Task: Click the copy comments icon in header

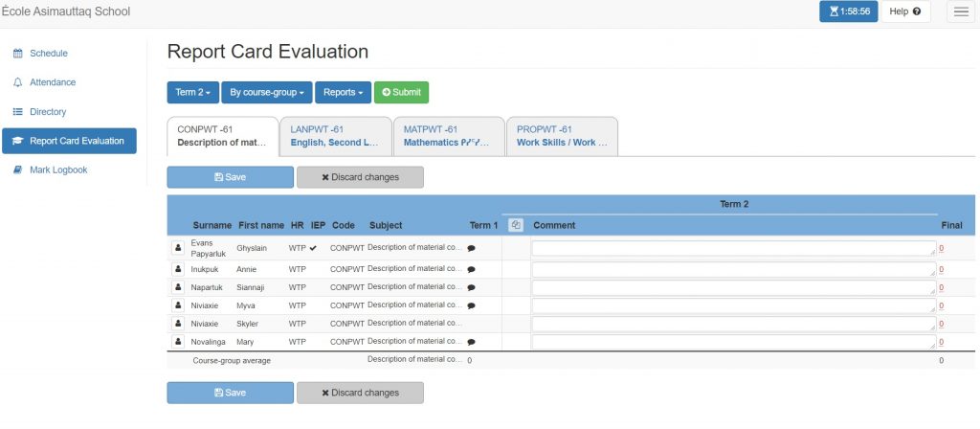Action: [515, 225]
